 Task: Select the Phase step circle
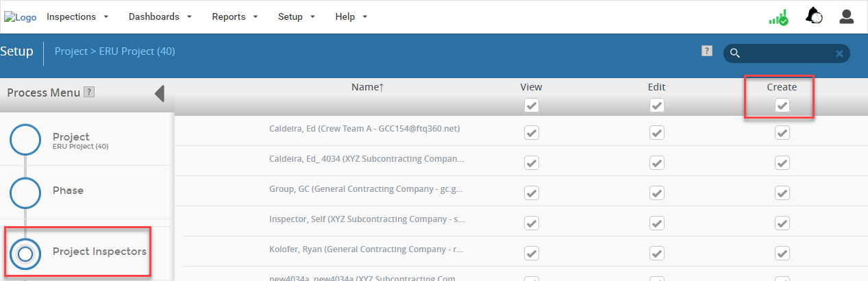pos(25,193)
